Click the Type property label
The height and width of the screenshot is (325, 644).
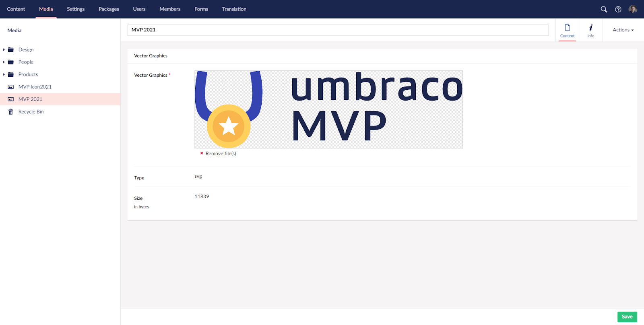[139, 178]
